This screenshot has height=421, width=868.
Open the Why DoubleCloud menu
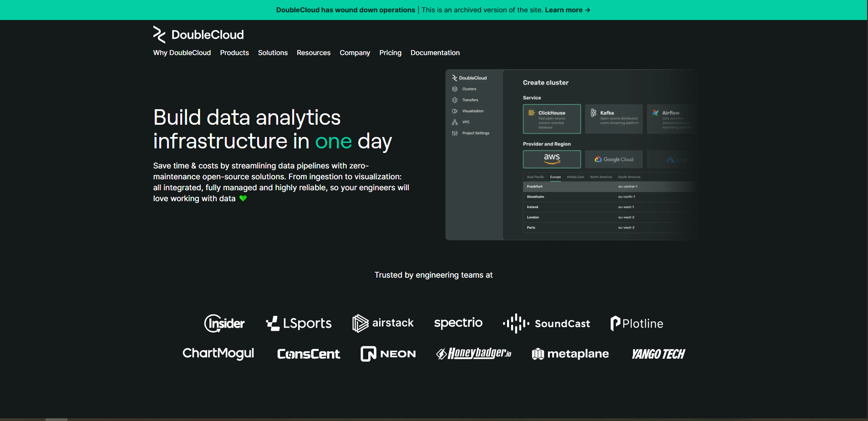[x=182, y=53]
